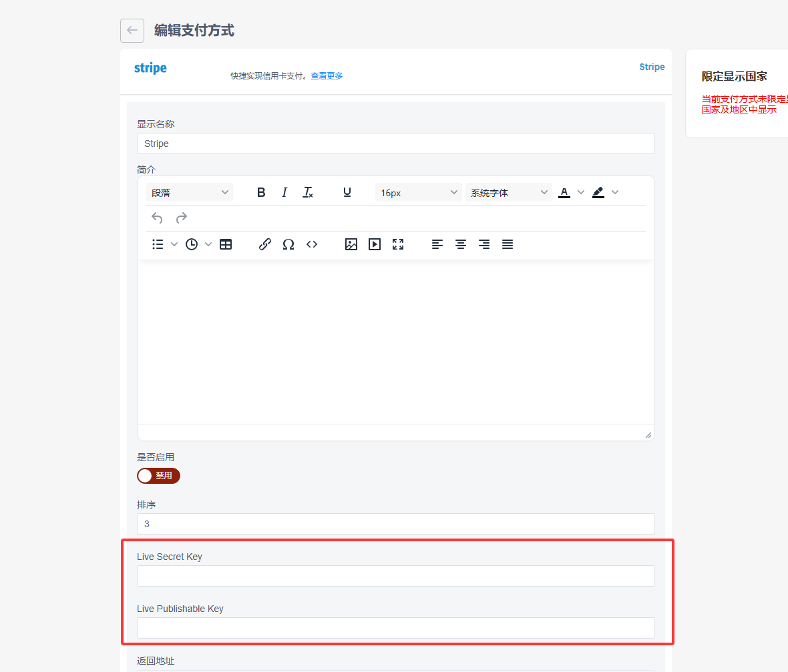Click the insert link icon

pyautogui.click(x=264, y=244)
